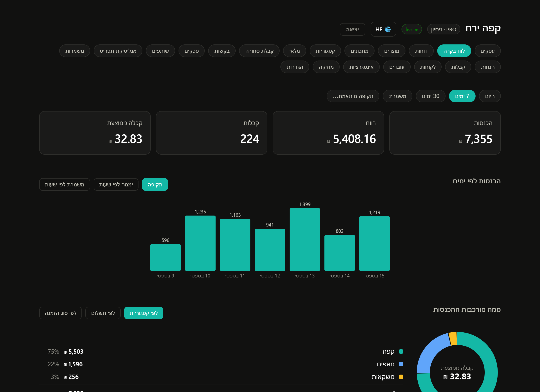
Task: Open the תקופה מותאמת custom period picker
Action: pyautogui.click(x=353, y=96)
